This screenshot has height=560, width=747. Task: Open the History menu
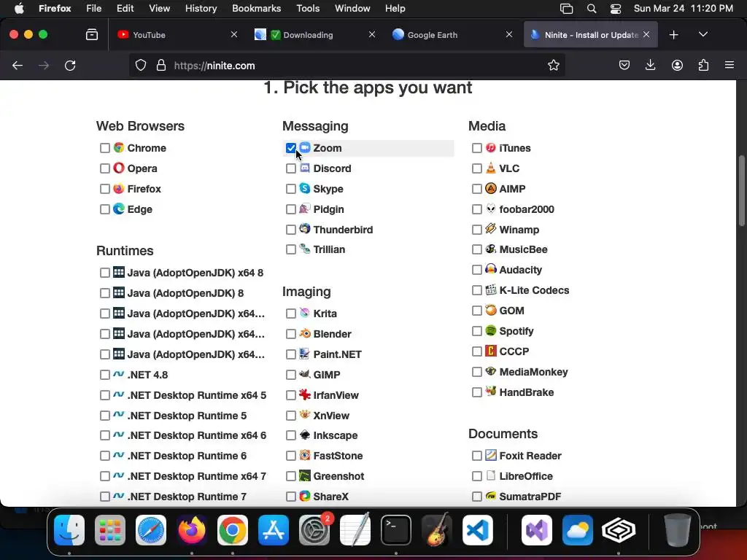(x=201, y=8)
